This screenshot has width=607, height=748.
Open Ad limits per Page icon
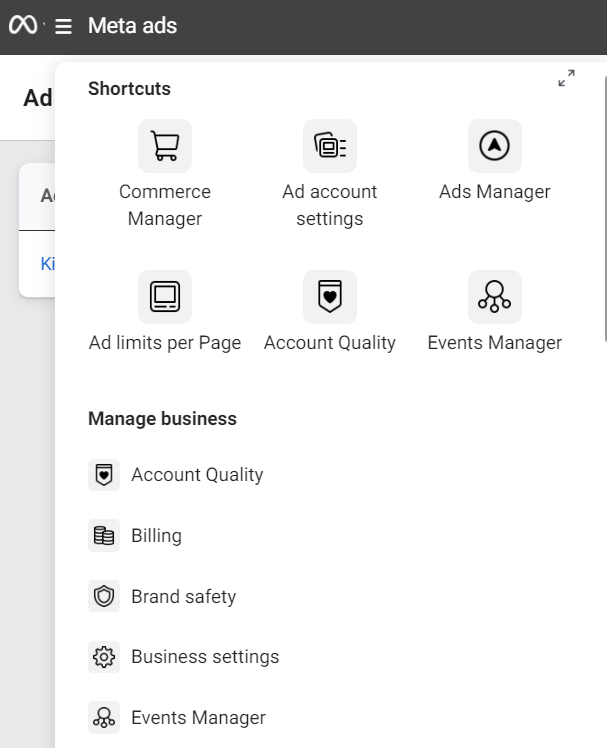(x=165, y=297)
